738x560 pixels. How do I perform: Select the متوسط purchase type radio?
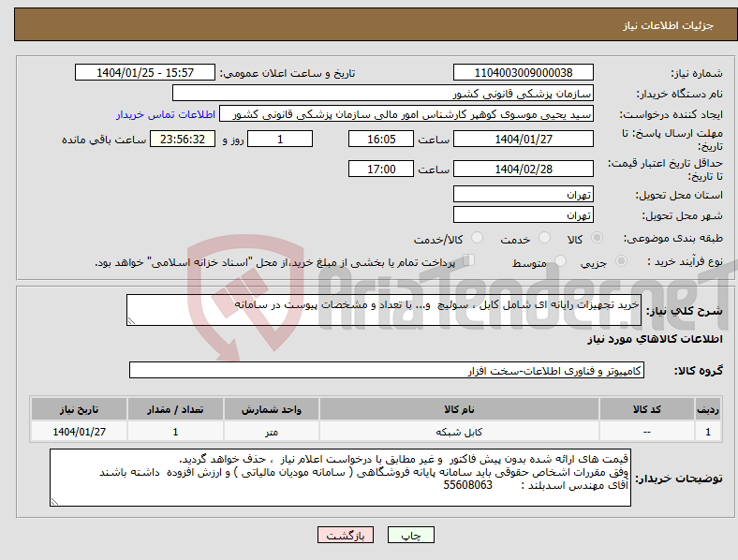click(x=560, y=260)
